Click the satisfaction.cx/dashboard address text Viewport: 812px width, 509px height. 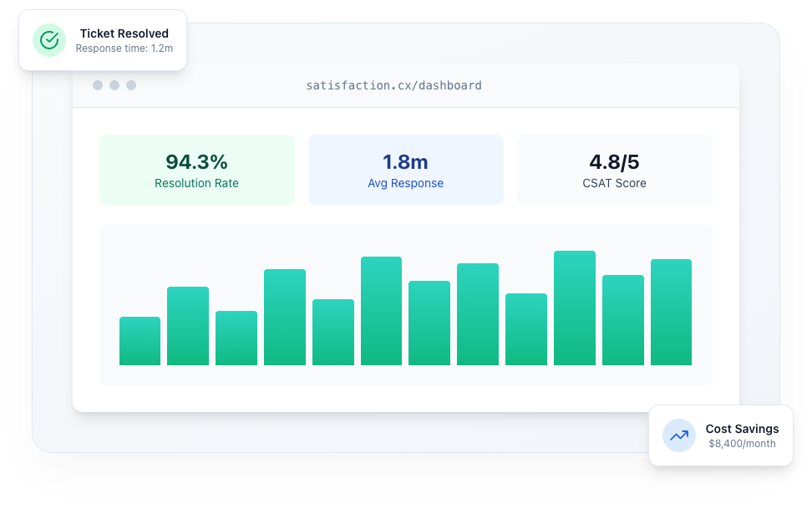pos(393,85)
